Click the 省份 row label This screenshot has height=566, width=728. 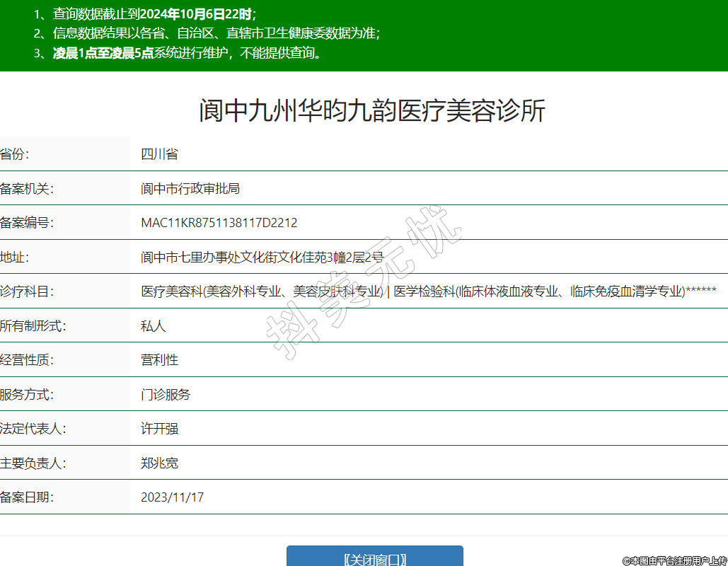(14, 154)
